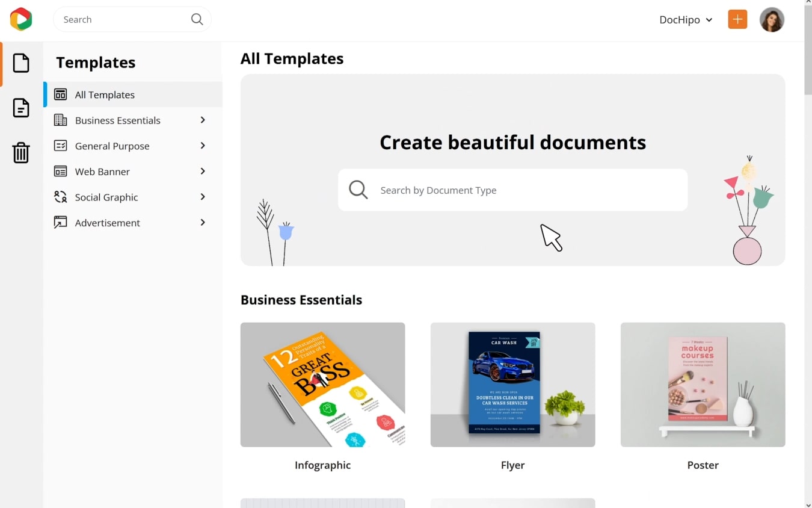Click the magnifier icon in top search bar

pyautogui.click(x=197, y=19)
